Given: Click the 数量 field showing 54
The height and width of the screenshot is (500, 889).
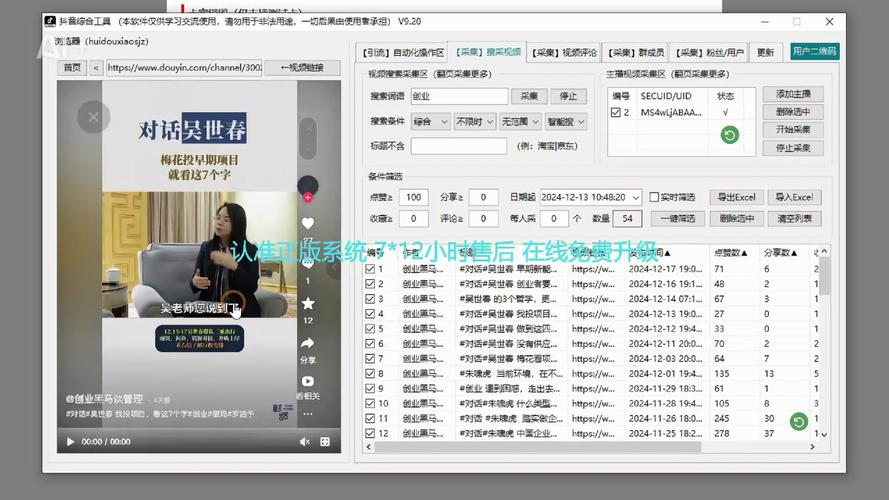Looking at the screenshot, I should [627, 218].
